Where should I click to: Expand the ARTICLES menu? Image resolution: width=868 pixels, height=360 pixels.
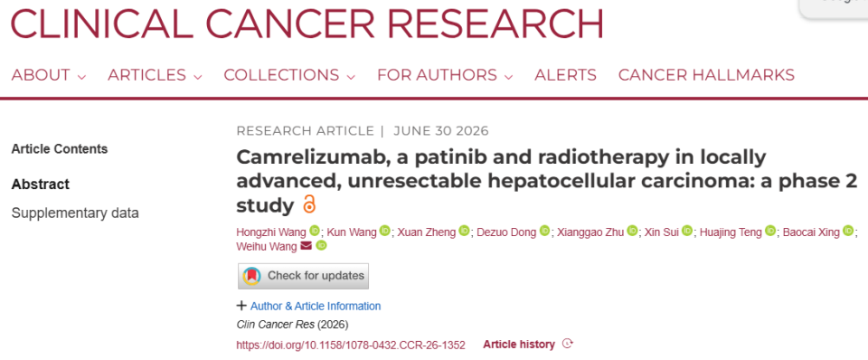[x=155, y=75]
